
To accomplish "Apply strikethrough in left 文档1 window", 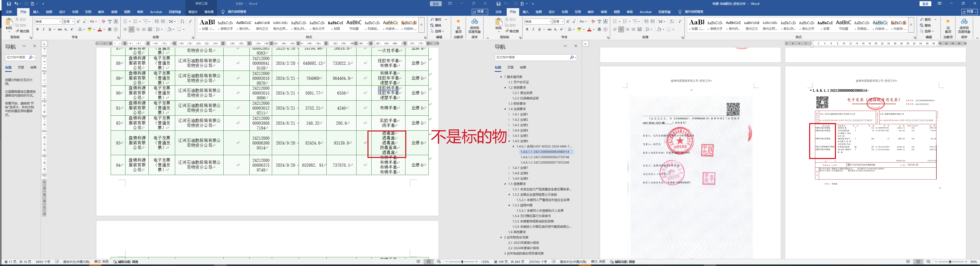I will click(60, 29).
